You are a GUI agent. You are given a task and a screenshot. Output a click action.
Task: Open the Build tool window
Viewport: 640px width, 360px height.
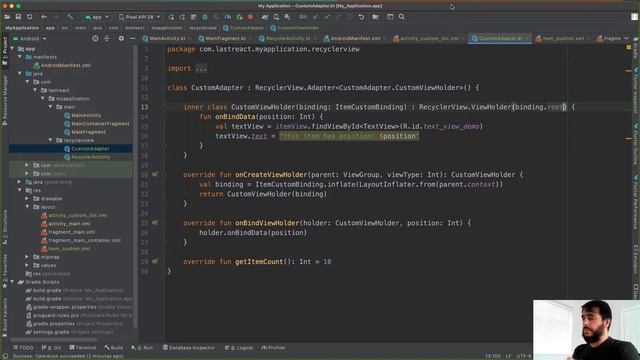[113, 348]
